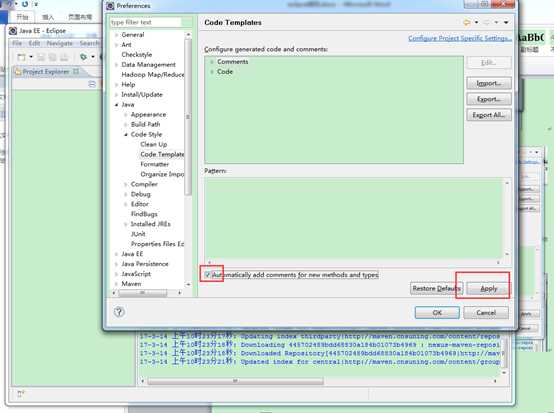Screen dimensions: 554x413
Task: Select Formatter under Code Style
Action: point(155,164)
